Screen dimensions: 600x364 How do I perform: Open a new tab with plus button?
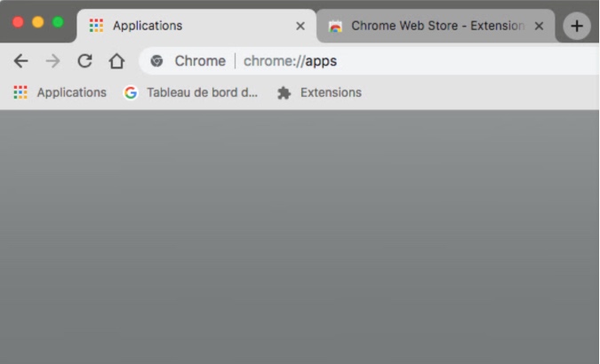coord(577,26)
